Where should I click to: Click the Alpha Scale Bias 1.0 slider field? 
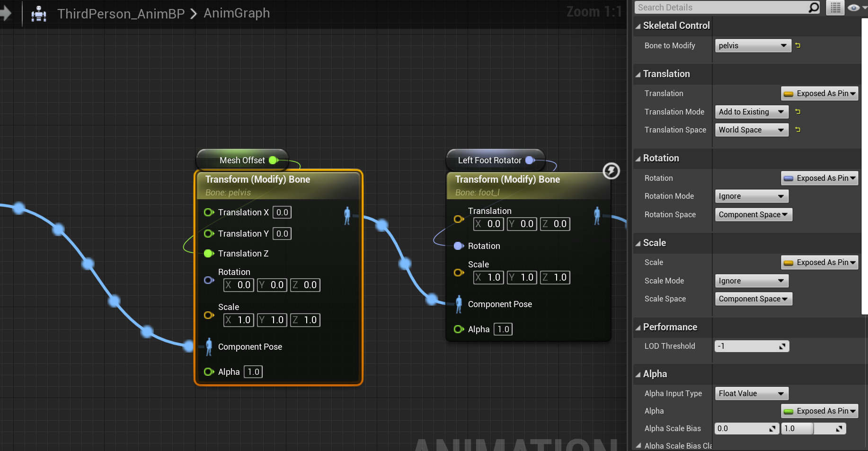[x=813, y=428]
